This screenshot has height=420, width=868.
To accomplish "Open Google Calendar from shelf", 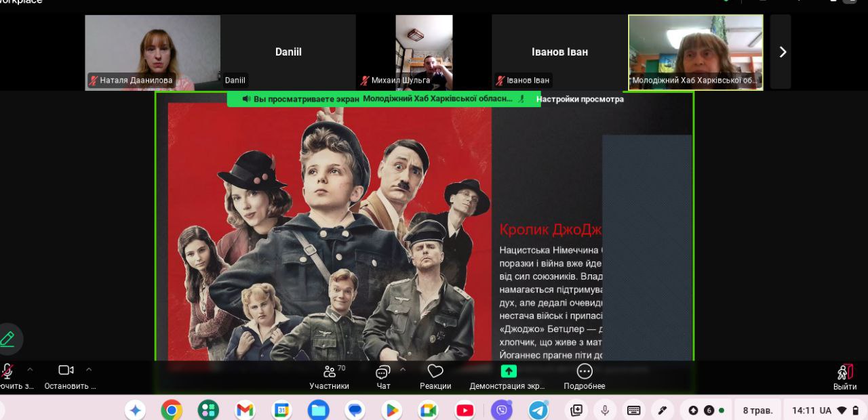I will 281,410.
